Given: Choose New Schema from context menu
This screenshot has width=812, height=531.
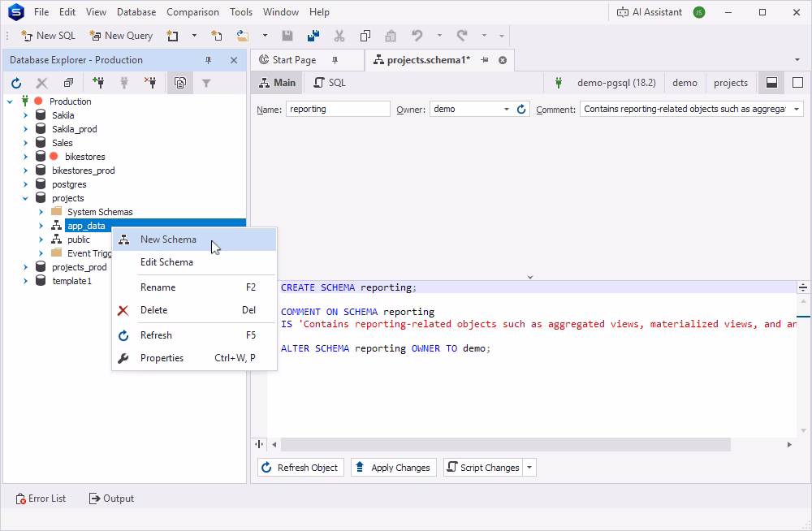Looking at the screenshot, I should point(194,240).
